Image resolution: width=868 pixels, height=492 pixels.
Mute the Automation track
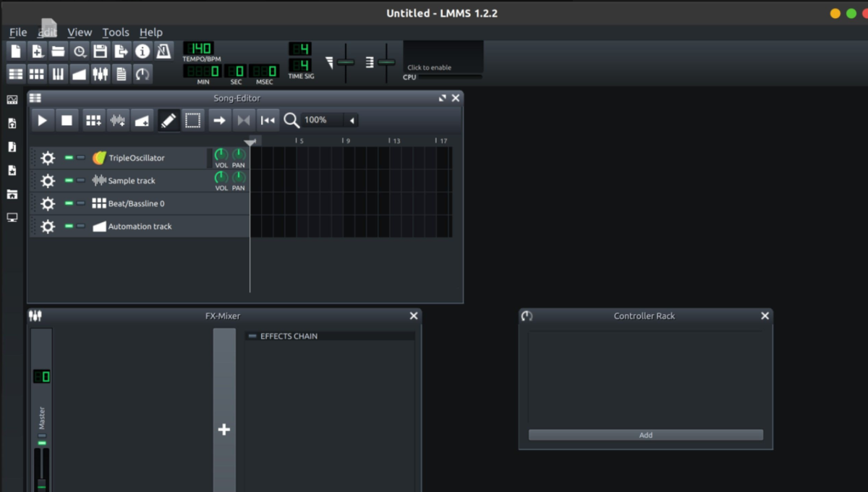pyautogui.click(x=69, y=226)
